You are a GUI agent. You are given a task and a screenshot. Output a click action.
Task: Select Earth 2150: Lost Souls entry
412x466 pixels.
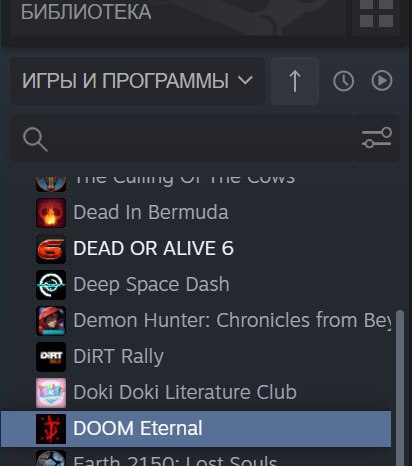click(x=196, y=457)
